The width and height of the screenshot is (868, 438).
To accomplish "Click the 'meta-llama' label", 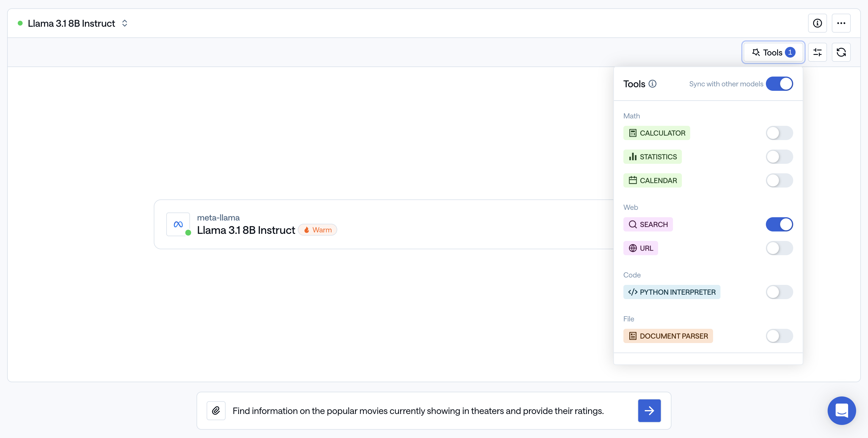I will click(218, 218).
